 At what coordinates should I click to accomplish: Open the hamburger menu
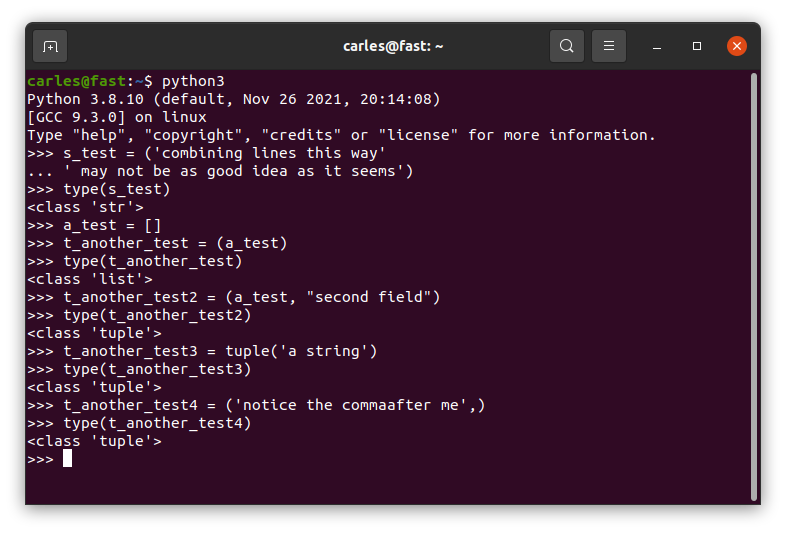(609, 46)
